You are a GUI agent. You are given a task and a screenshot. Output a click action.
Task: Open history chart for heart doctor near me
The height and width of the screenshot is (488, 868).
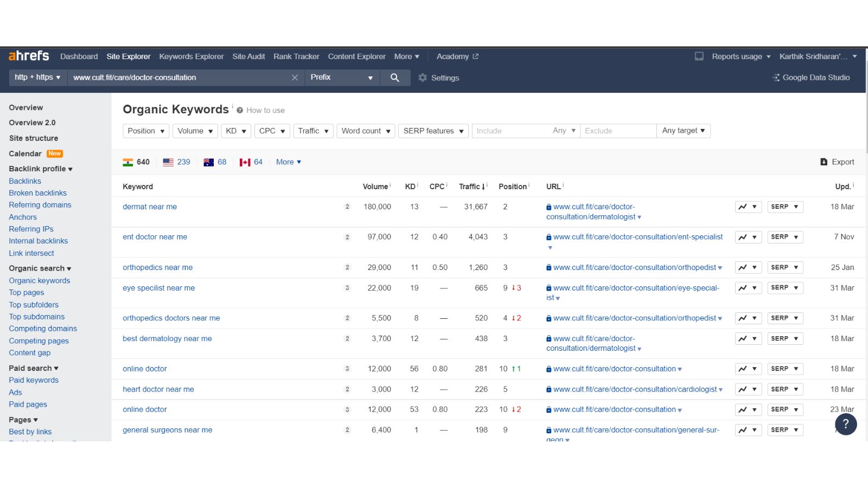(x=748, y=389)
